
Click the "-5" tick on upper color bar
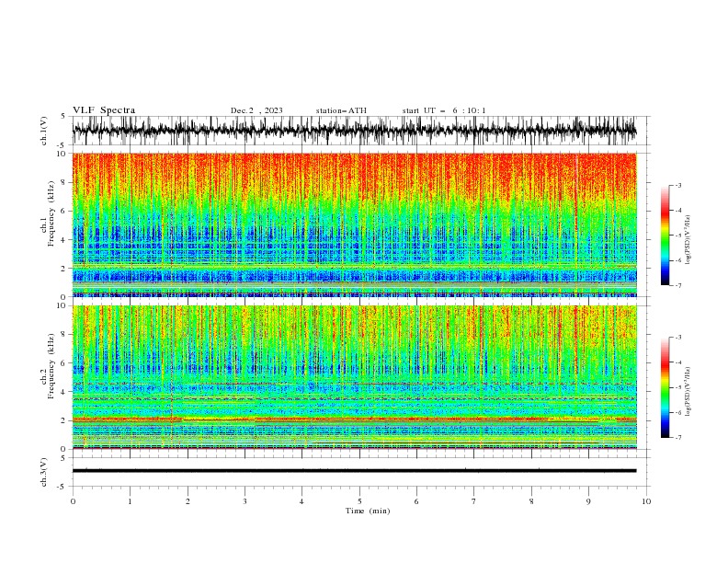tap(677, 236)
